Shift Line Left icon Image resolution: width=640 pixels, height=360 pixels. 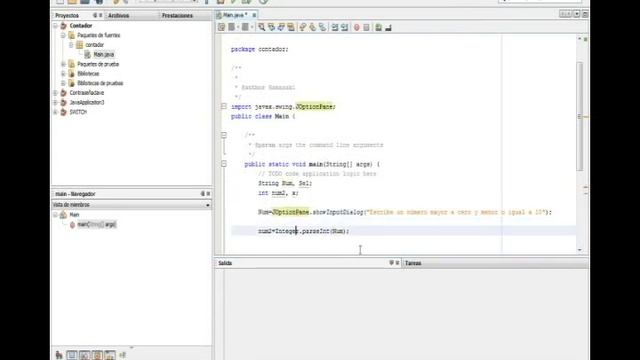coord(335,27)
